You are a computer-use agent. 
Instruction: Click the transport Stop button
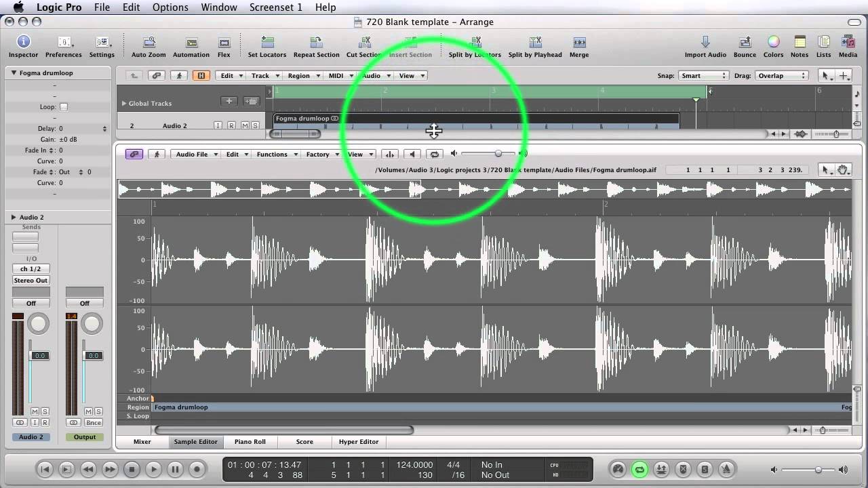pos(132,469)
